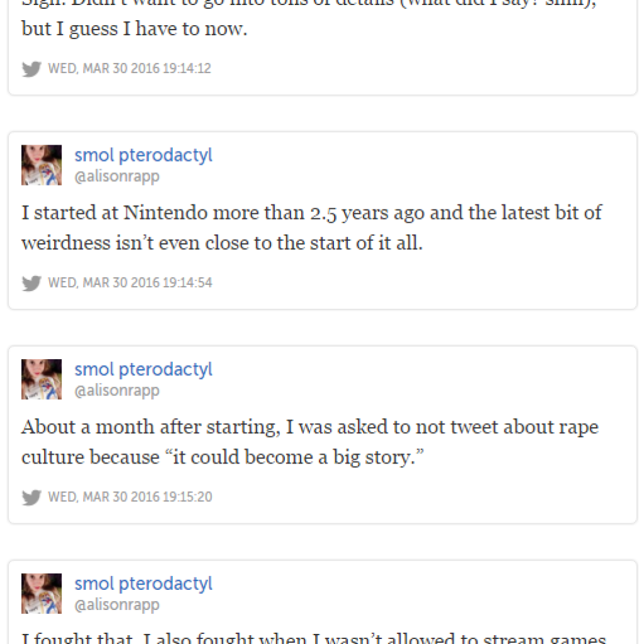Click 'smol pterodactyl' name on 'I fought that' tweet
This screenshot has height=644, width=644.
[143, 584]
